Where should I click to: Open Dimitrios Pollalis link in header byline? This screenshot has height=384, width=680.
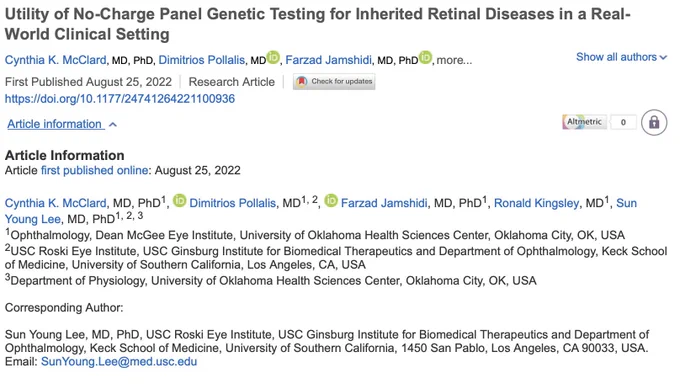pos(202,60)
